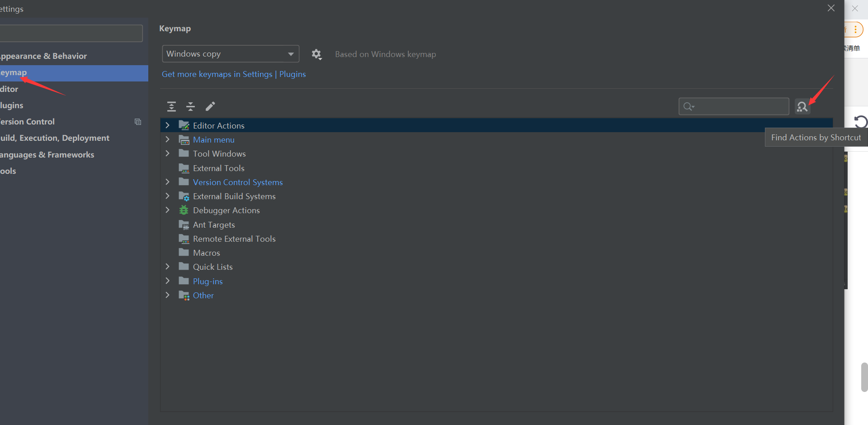This screenshot has width=868, height=425.
Task: Select the Tools settings category
Action: tap(74, 171)
